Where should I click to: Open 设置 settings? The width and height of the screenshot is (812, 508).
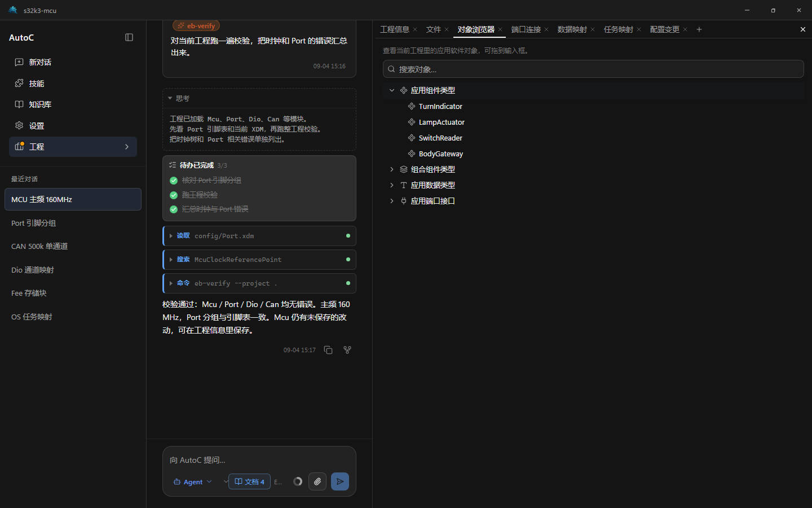pos(73,126)
